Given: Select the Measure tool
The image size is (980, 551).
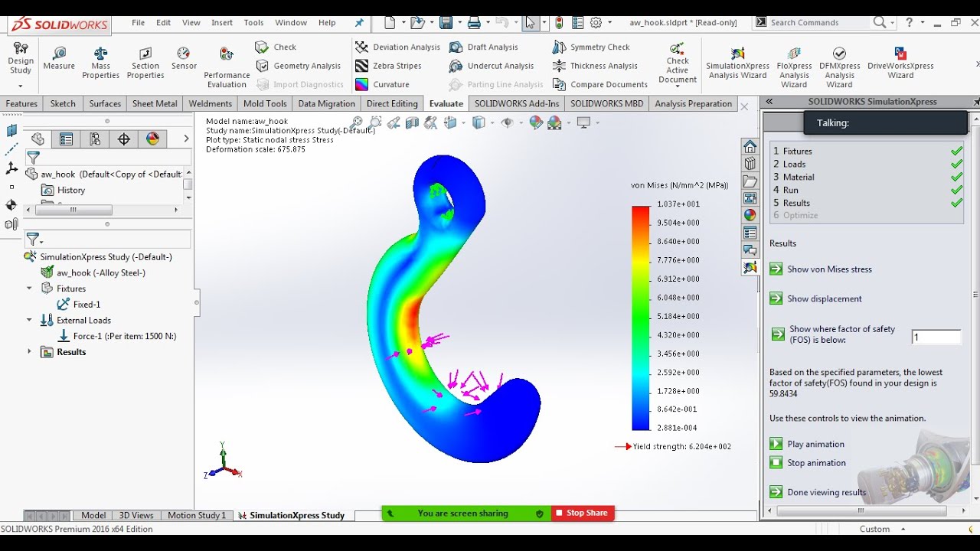Looking at the screenshot, I should pyautogui.click(x=59, y=58).
